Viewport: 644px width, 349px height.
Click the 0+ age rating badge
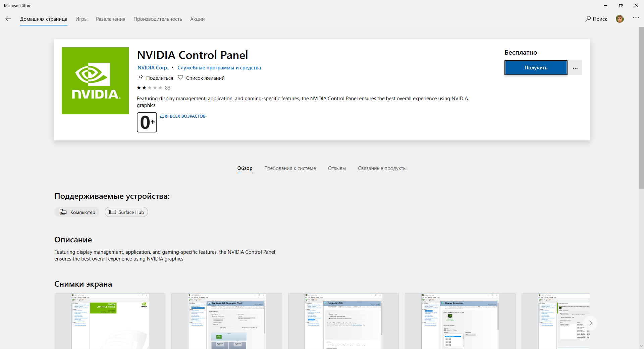click(x=147, y=122)
